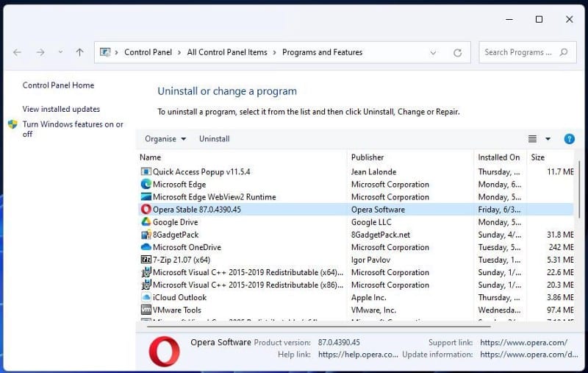588x373 pixels.
Task: Click the Microsoft OneDrive icon
Action: pos(146,247)
